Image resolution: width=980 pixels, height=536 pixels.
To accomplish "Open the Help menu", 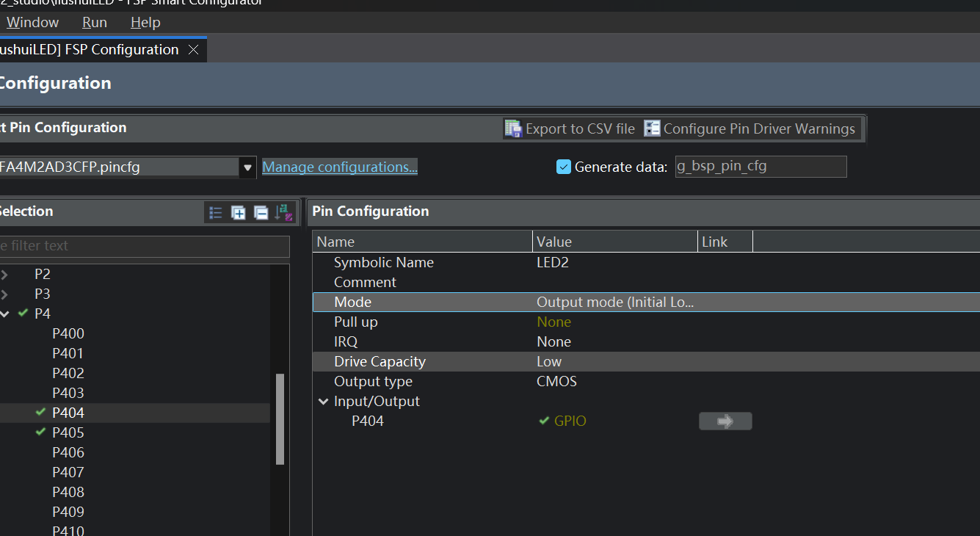I will coord(145,23).
